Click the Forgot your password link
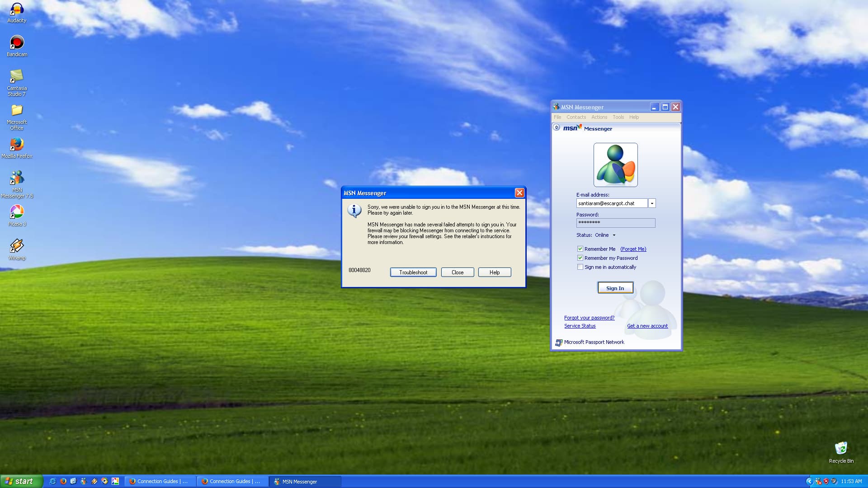 [x=589, y=318]
